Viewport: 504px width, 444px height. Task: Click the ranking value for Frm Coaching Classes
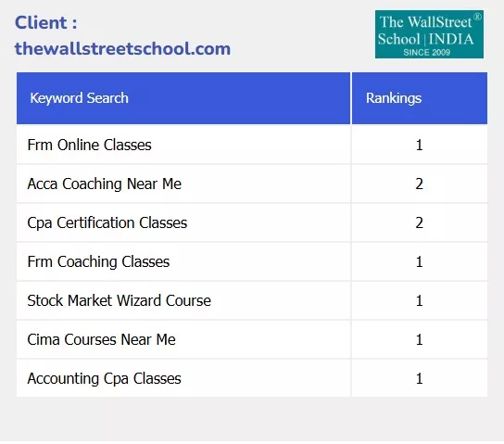pyautogui.click(x=419, y=261)
